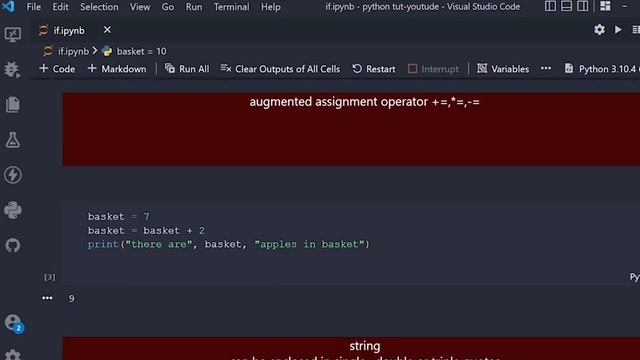The width and height of the screenshot is (640, 360).
Task: Open notebook settings gear icon
Action: point(599,30)
